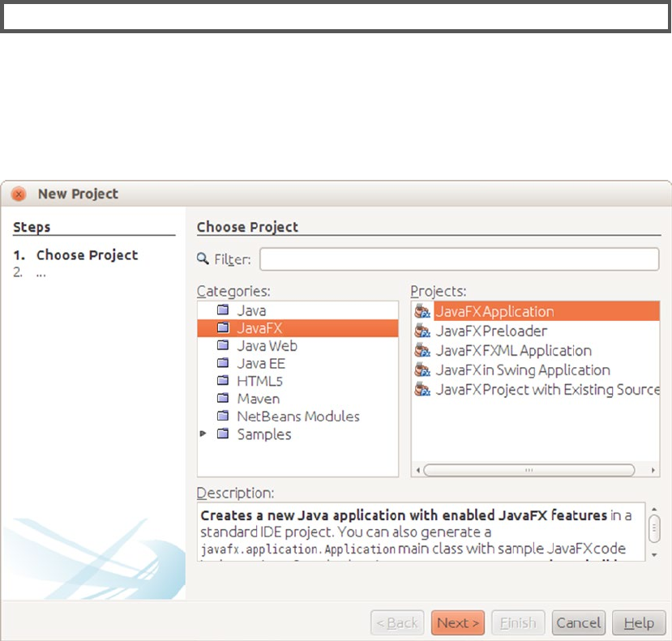The height and width of the screenshot is (641, 672).
Task: Click the NetBeans Modules folder icon
Action: point(223,416)
